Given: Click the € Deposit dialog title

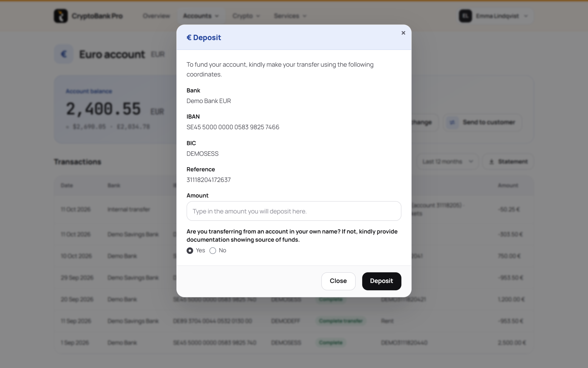Looking at the screenshot, I should pyautogui.click(x=204, y=37).
